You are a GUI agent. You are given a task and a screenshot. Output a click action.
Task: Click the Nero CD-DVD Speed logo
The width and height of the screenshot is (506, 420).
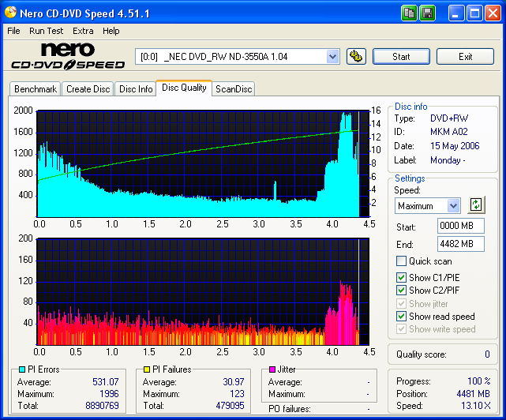click(x=67, y=57)
